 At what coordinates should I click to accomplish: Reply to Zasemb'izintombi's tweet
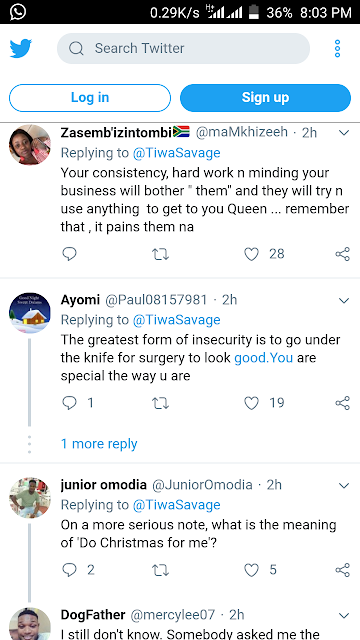point(69,254)
